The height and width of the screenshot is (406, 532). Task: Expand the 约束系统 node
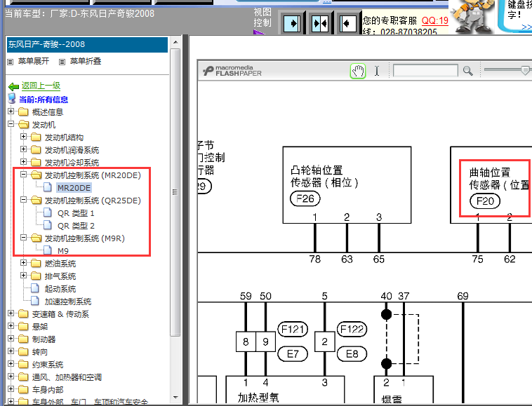tap(11, 364)
